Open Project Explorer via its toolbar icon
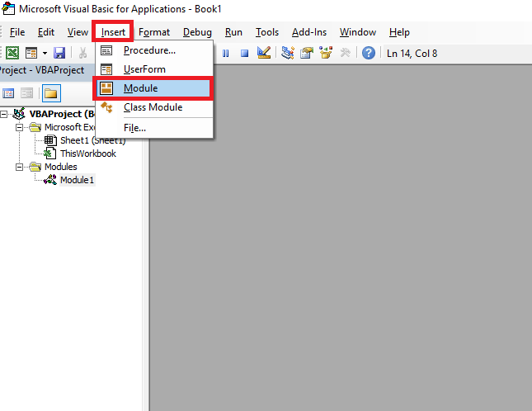The width and height of the screenshot is (532, 411). click(x=288, y=53)
